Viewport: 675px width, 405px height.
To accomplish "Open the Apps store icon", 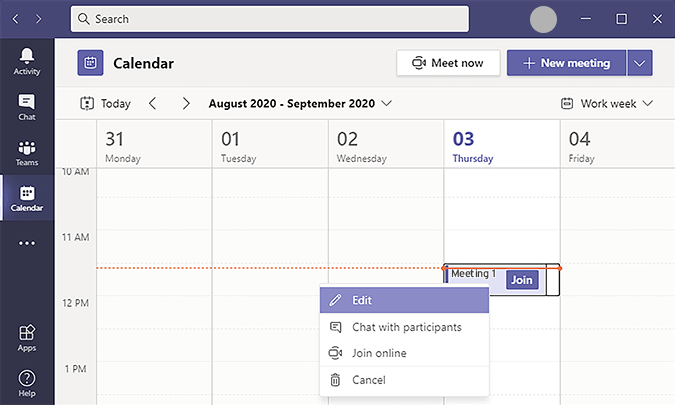I will (27, 337).
